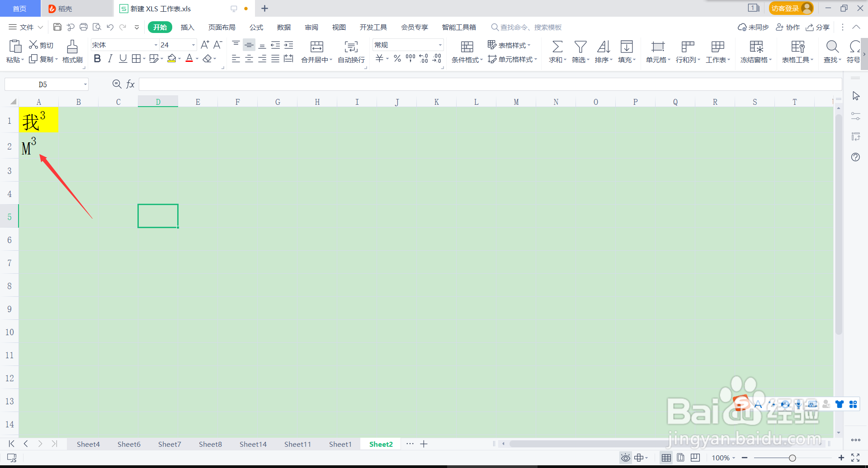Image resolution: width=868 pixels, height=468 pixels.
Task: Open the number format dropdown
Action: tap(440, 45)
